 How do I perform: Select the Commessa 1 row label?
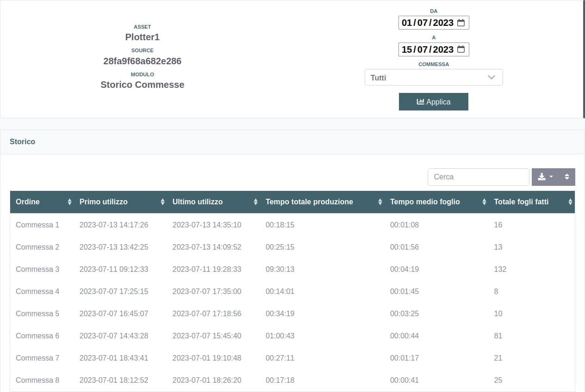(x=37, y=225)
